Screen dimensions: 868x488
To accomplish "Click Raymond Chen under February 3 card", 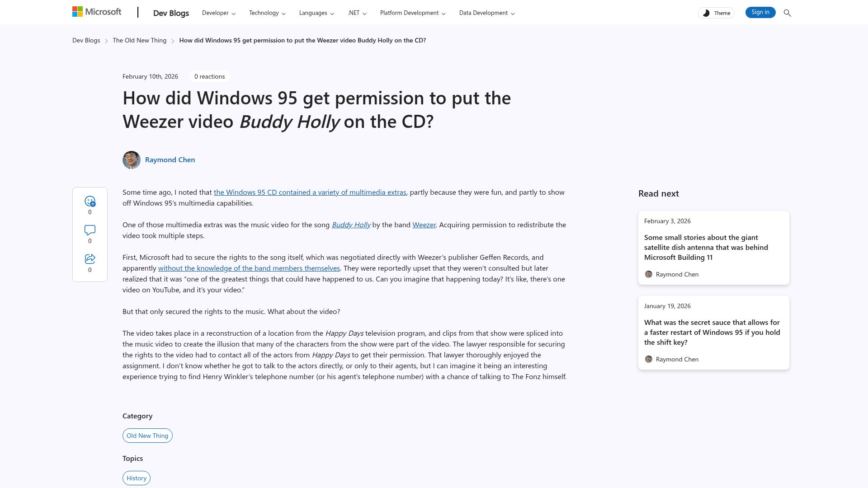I will coord(677,274).
